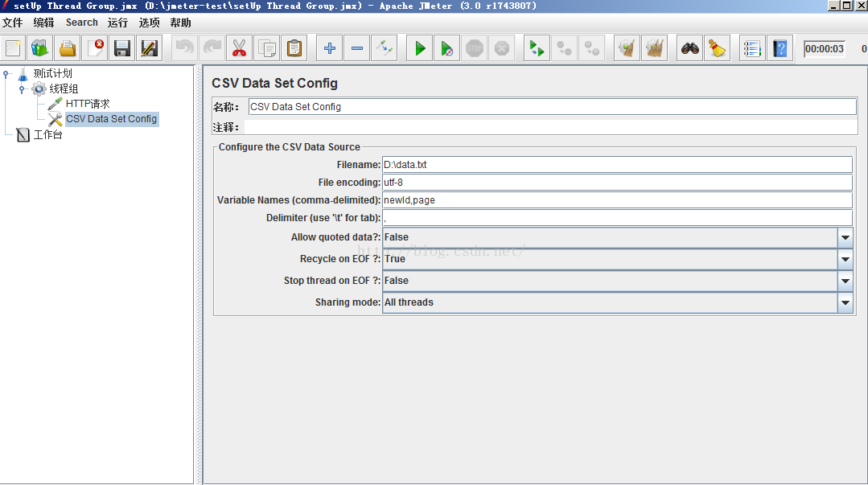Clear all results with the double broom icon
868x485 pixels.
click(x=654, y=49)
